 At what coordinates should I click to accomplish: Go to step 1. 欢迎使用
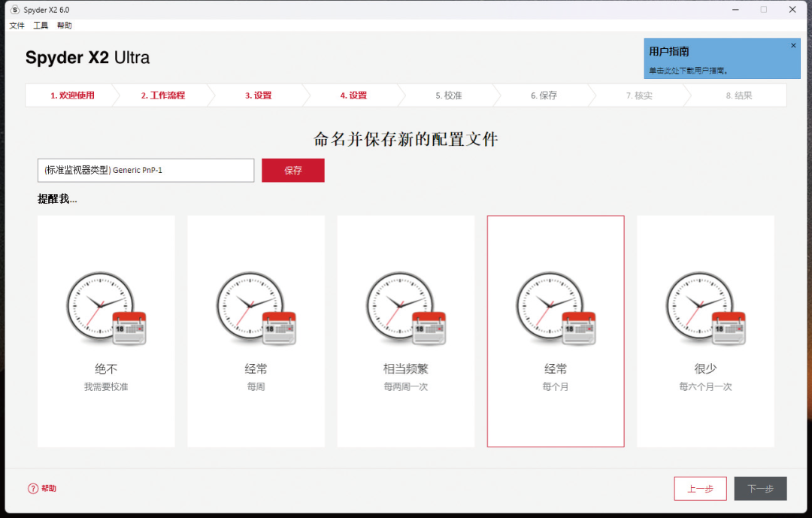[x=72, y=95]
